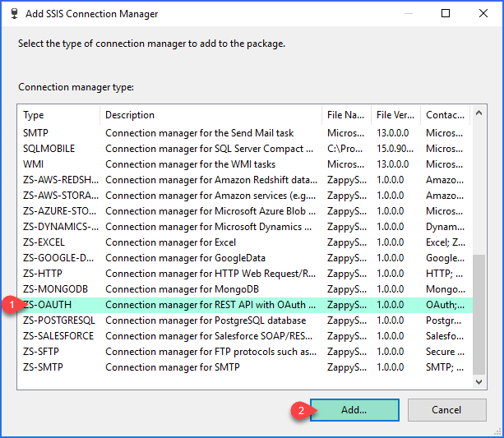Click the vertical scrollbar thumb
Screen dimensions: 504x438
[x=479, y=314]
